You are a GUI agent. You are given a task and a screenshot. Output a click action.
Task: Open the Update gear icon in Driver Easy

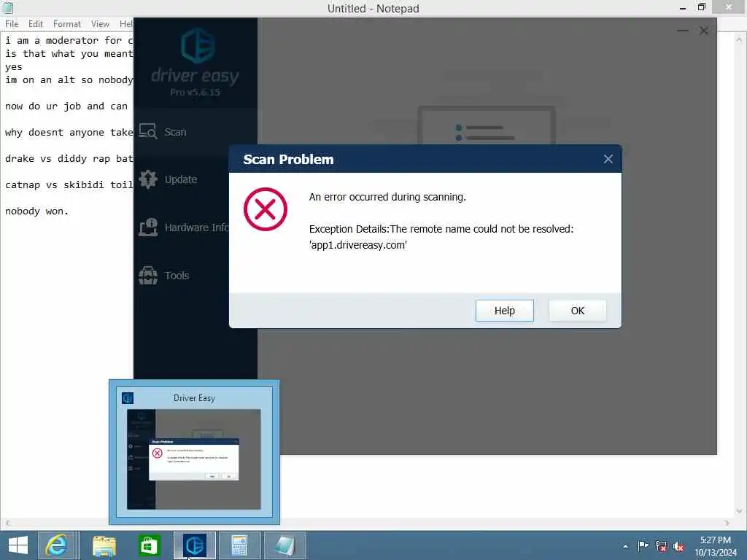tap(148, 179)
